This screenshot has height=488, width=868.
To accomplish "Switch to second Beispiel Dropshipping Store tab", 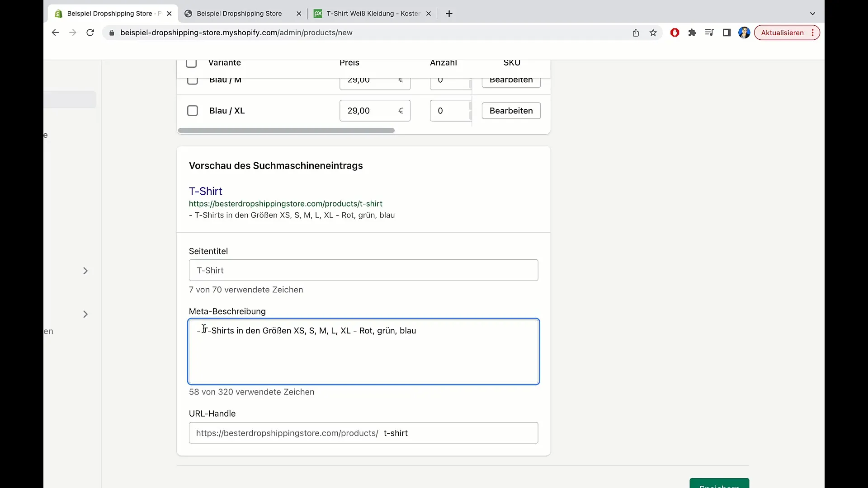I will click(x=239, y=14).
